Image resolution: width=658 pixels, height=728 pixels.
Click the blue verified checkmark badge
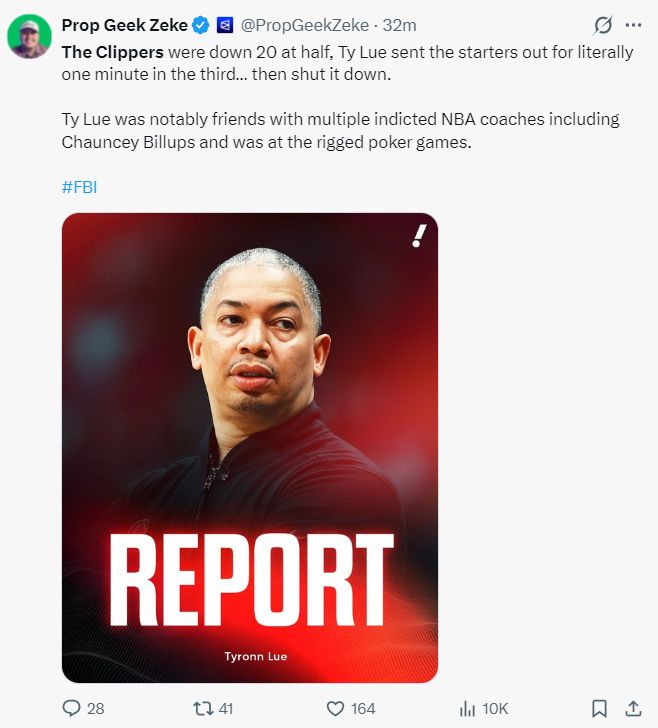[x=201, y=25]
